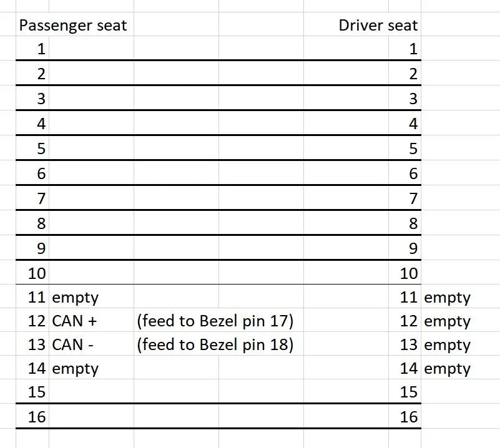
Task: Click passenger seat pin number 12 cell
Action: click(x=32, y=320)
